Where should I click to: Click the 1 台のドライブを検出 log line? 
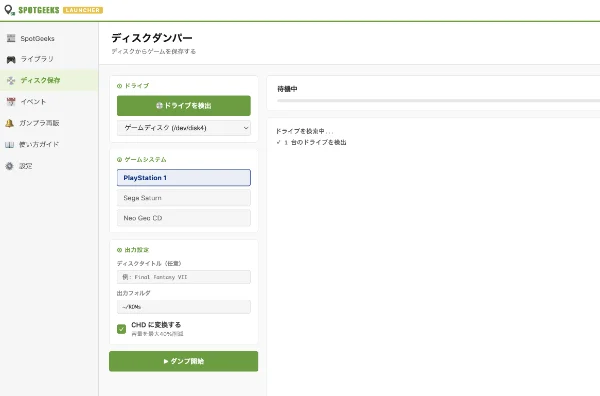pyautogui.click(x=311, y=142)
